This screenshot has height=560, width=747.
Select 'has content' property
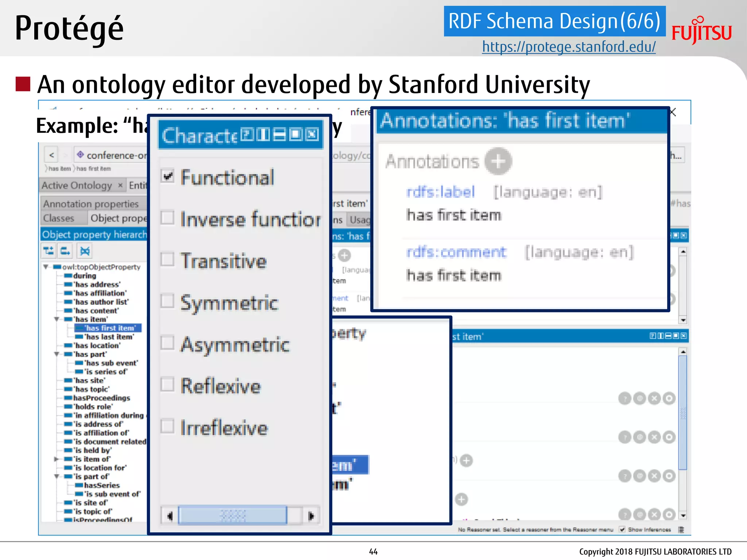92,311
